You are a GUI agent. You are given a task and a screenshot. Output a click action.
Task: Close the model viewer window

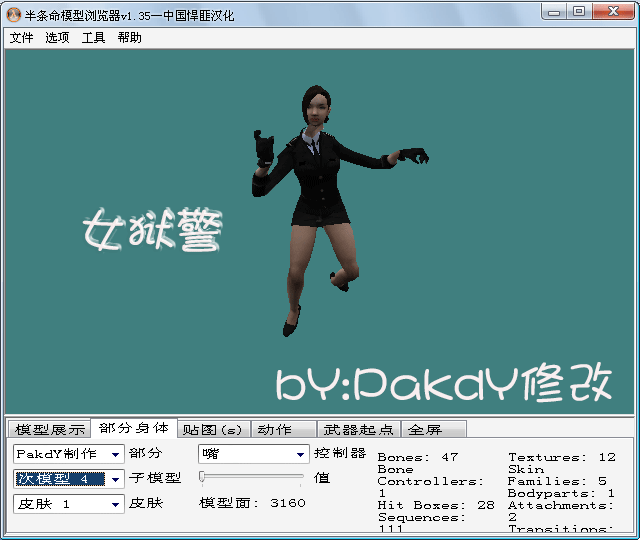click(612, 11)
